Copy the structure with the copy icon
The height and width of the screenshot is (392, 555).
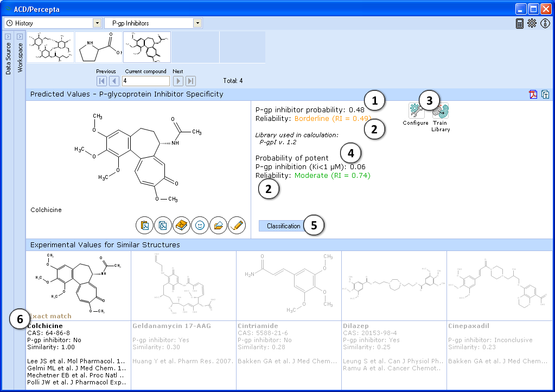pyautogui.click(x=163, y=226)
